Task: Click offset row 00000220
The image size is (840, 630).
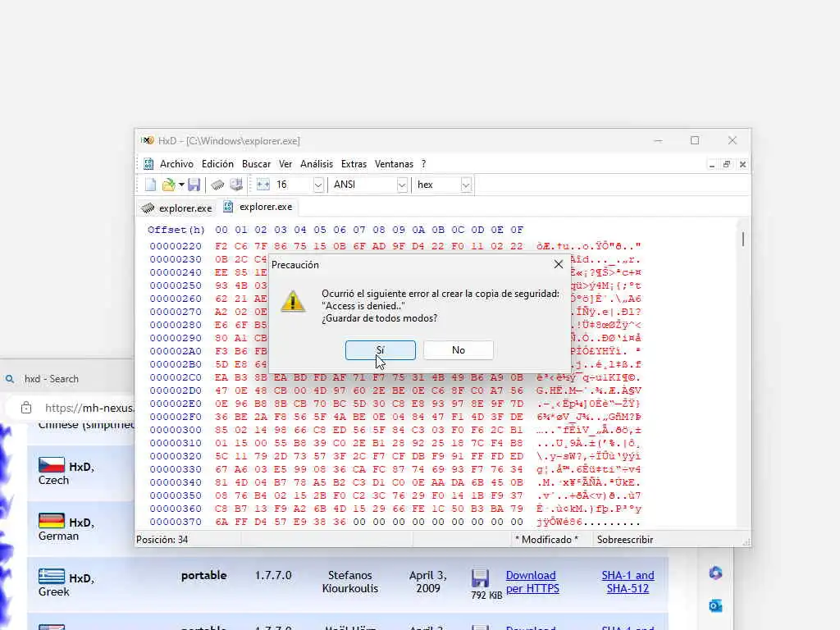Action: coord(176,246)
